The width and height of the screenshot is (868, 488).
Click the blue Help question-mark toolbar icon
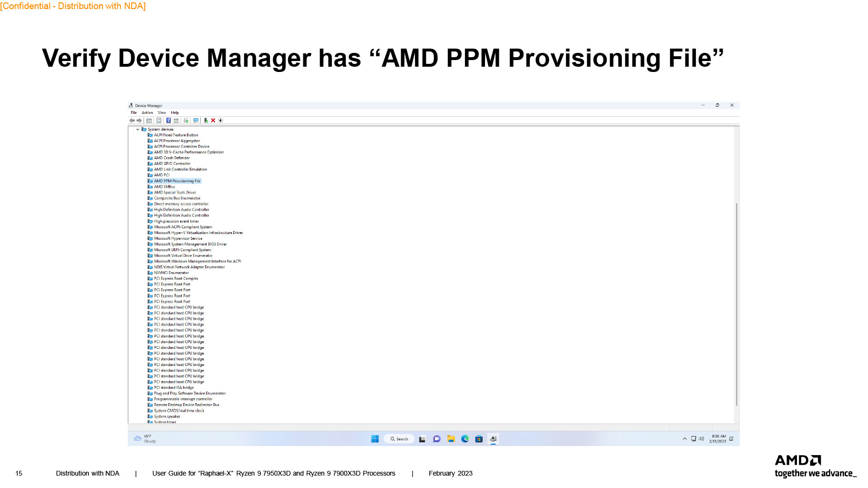point(168,121)
